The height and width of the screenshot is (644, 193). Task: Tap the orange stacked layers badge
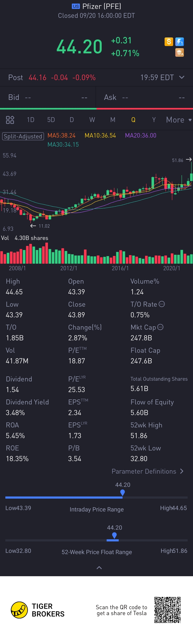[x=179, y=53]
